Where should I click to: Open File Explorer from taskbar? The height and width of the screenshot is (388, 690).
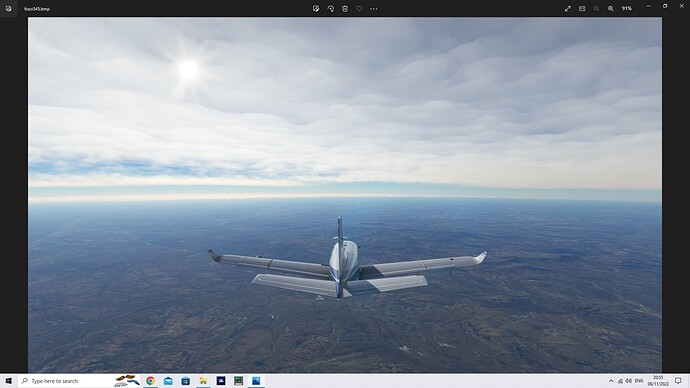203,381
